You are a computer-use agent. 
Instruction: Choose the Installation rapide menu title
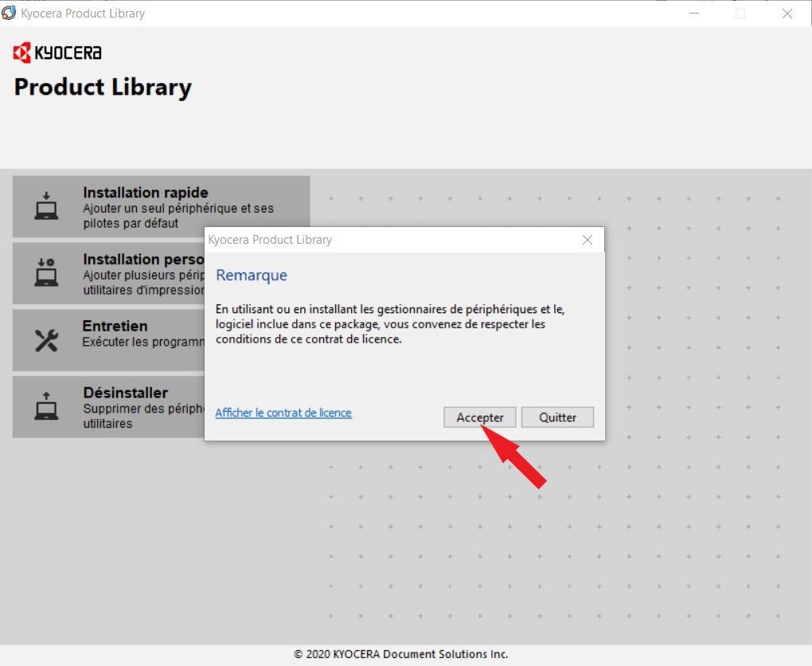coord(146,192)
